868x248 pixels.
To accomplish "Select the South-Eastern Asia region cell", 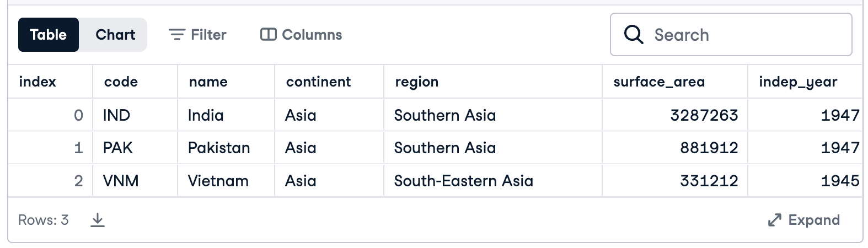I will [463, 181].
